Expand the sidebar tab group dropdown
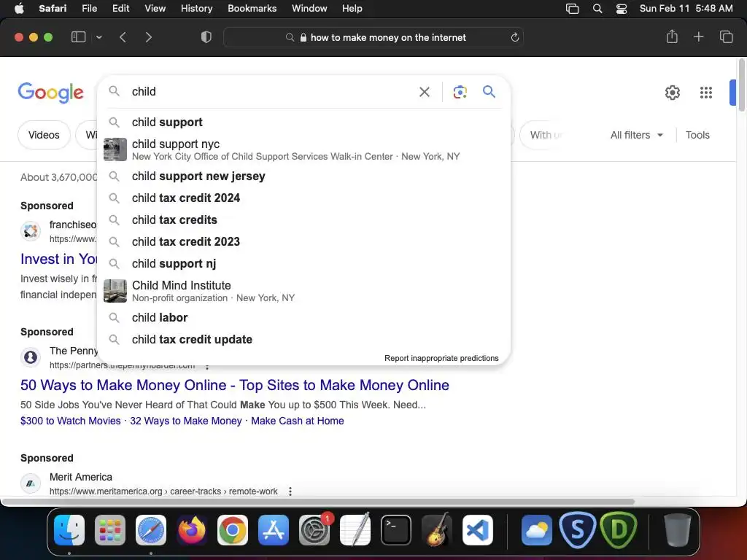The width and height of the screenshot is (747, 560). (99, 37)
